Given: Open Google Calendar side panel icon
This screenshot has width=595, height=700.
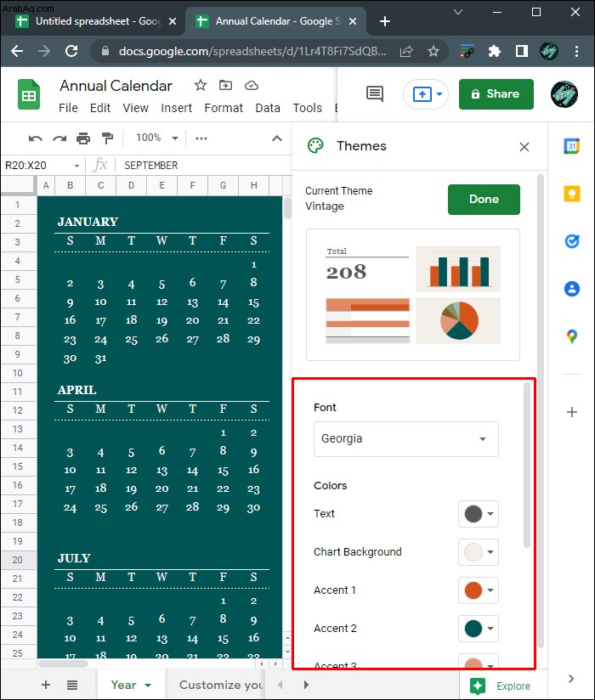Looking at the screenshot, I should tap(572, 146).
